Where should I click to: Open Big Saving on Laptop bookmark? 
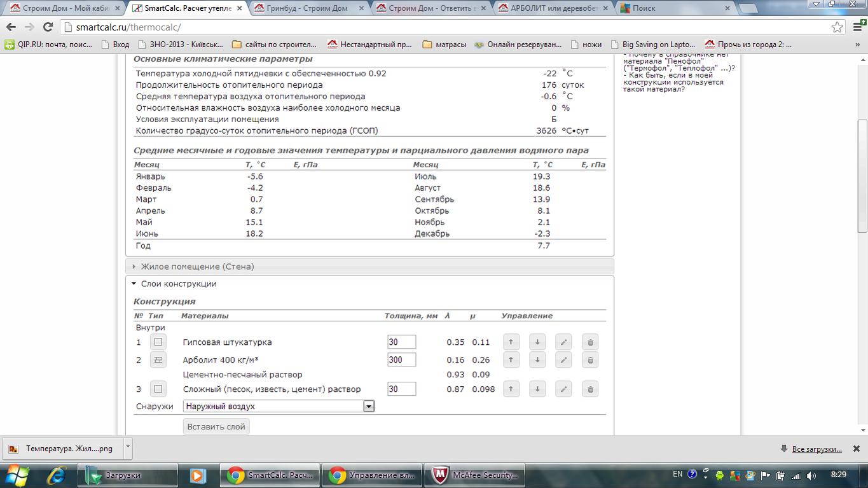[652, 45]
